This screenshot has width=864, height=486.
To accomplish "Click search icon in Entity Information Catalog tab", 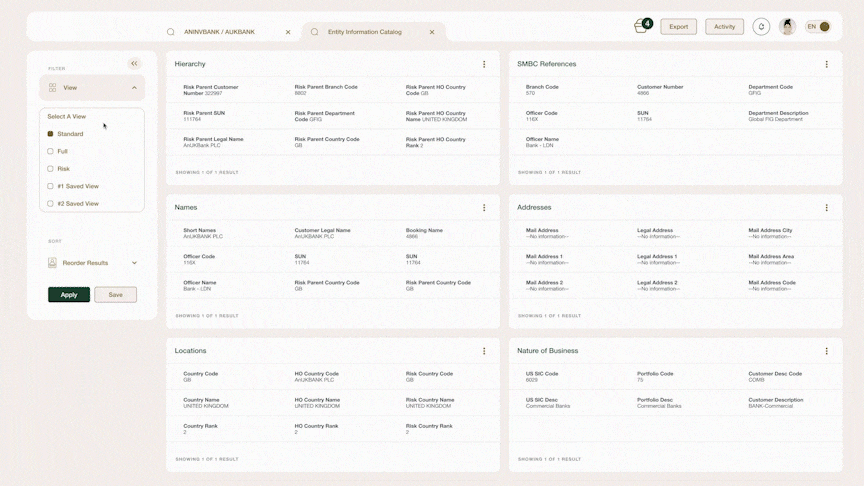I will [x=315, y=32].
